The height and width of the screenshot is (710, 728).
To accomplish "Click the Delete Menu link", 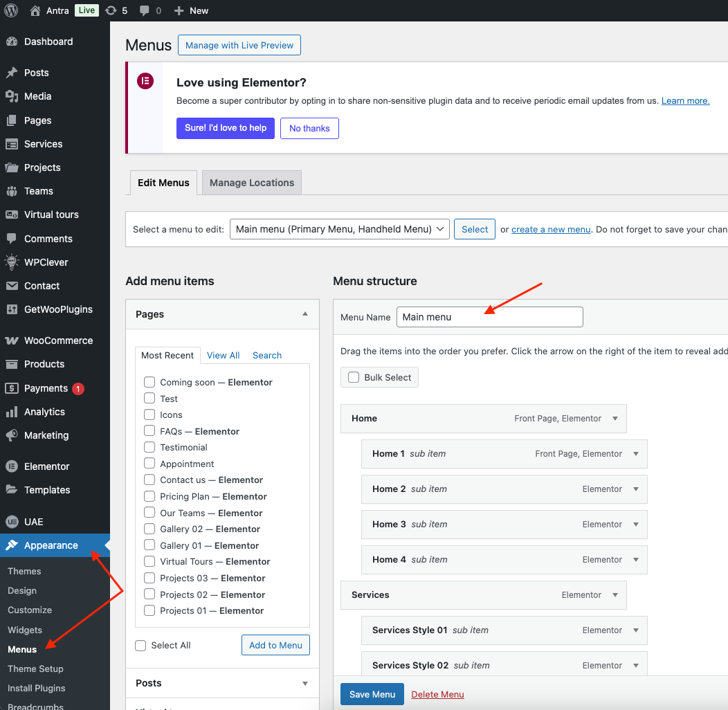I will click(x=437, y=694).
